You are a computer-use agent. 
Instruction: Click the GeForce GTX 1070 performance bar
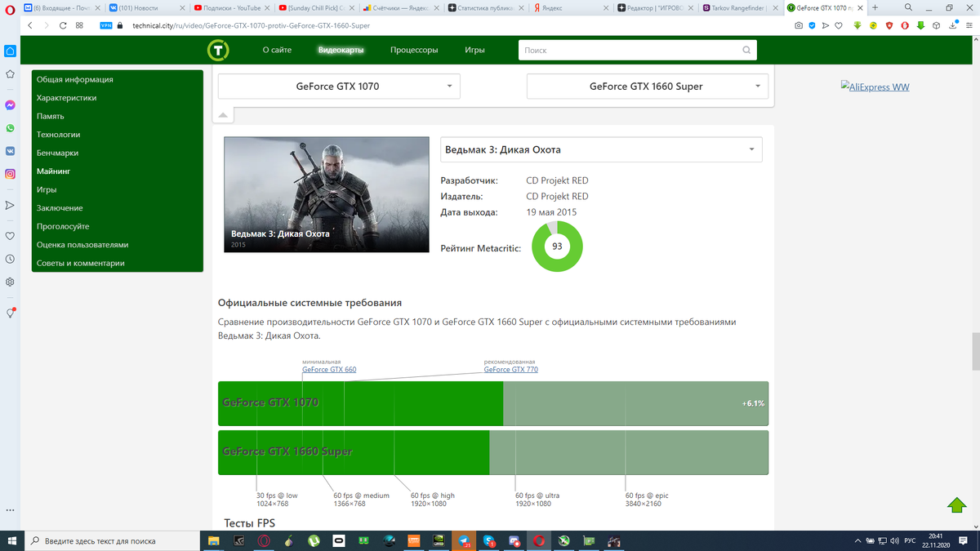click(x=493, y=403)
